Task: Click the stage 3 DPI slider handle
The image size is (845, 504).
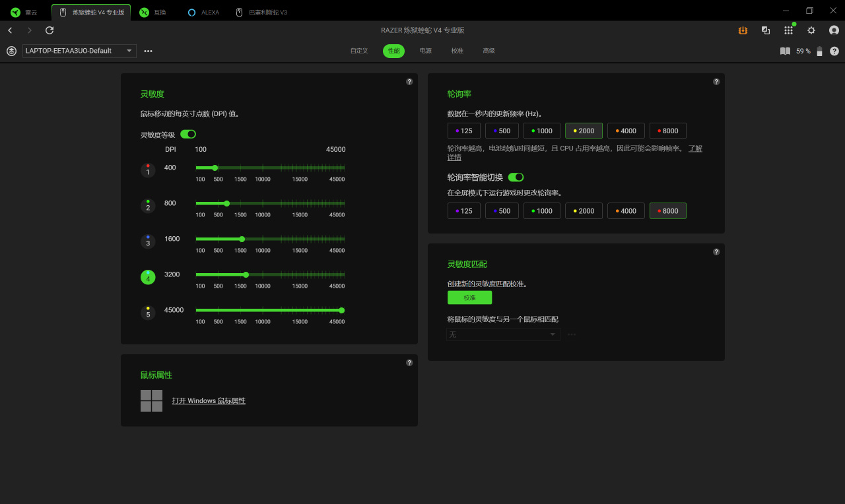Action: tap(242, 239)
